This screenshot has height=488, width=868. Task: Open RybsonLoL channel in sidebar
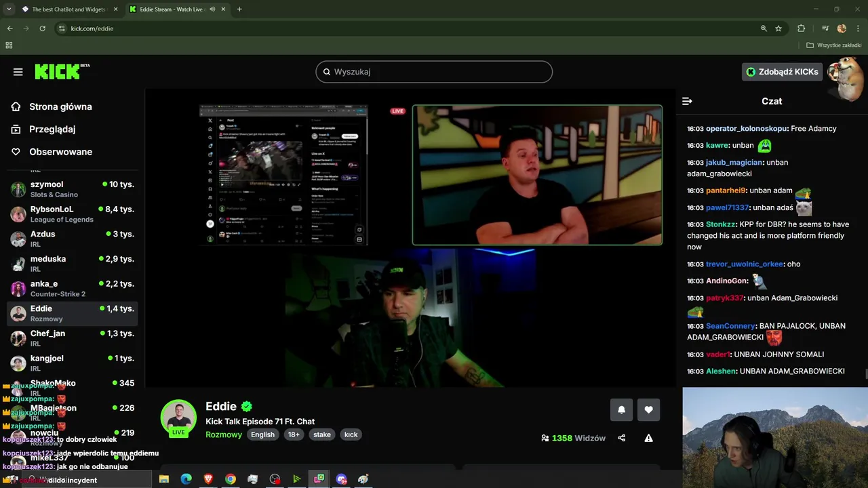click(73, 214)
